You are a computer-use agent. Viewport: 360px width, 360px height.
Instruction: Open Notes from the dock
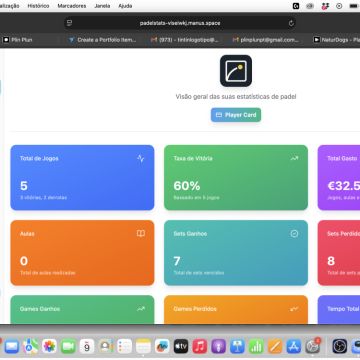coord(143,347)
